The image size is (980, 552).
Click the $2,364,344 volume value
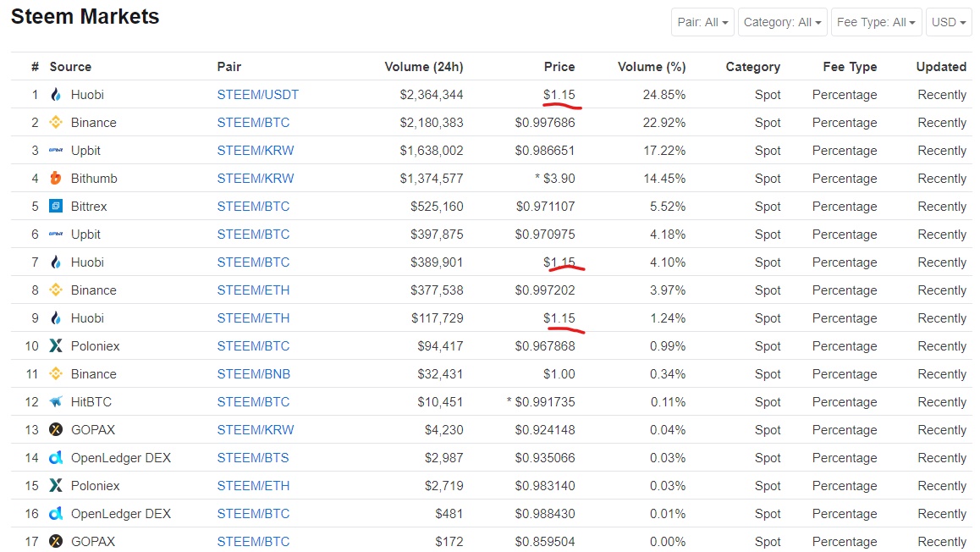pos(432,94)
